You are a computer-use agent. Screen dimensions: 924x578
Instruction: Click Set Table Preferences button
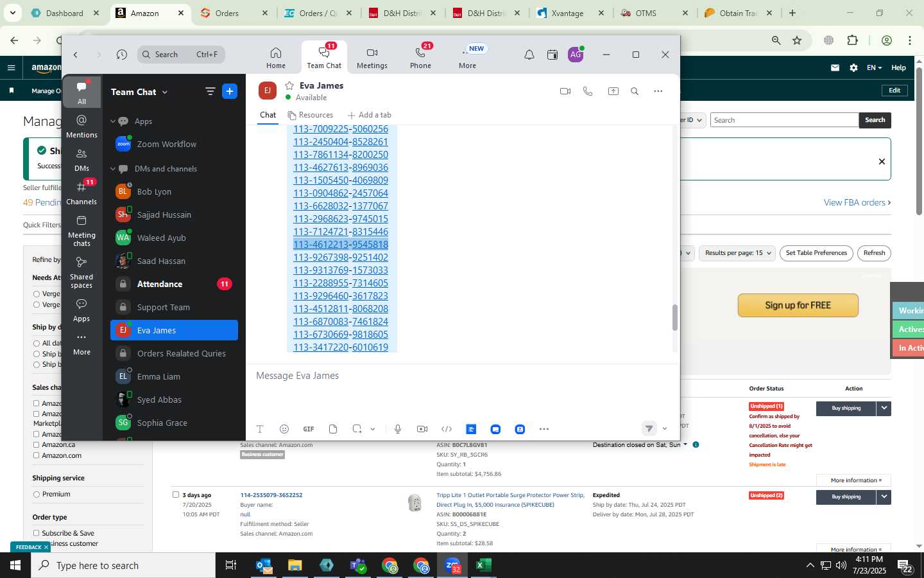pyautogui.click(x=816, y=253)
